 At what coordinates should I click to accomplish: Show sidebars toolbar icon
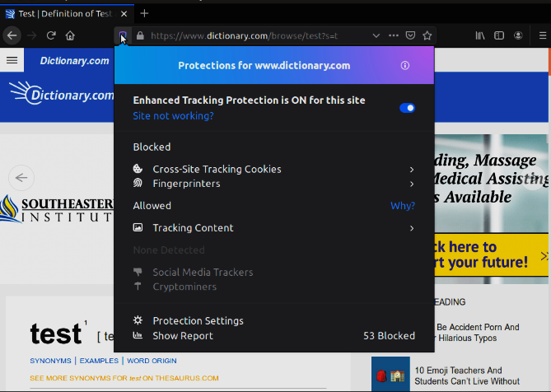tap(499, 35)
